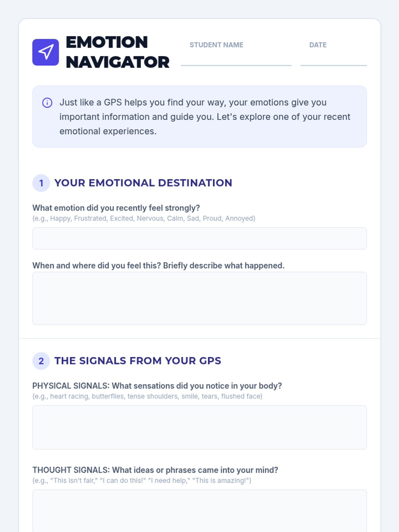Click the 'Student Name' label

pos(216,45)
